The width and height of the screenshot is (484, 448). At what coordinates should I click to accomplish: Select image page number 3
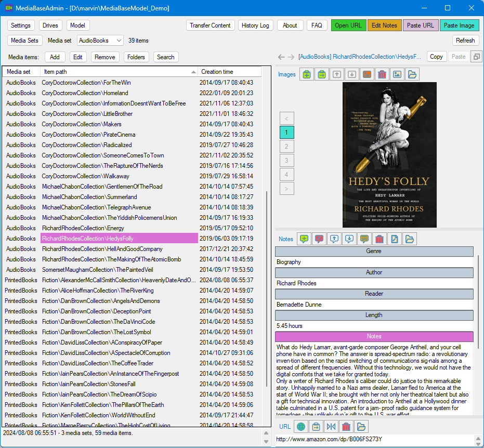(286, 161)
